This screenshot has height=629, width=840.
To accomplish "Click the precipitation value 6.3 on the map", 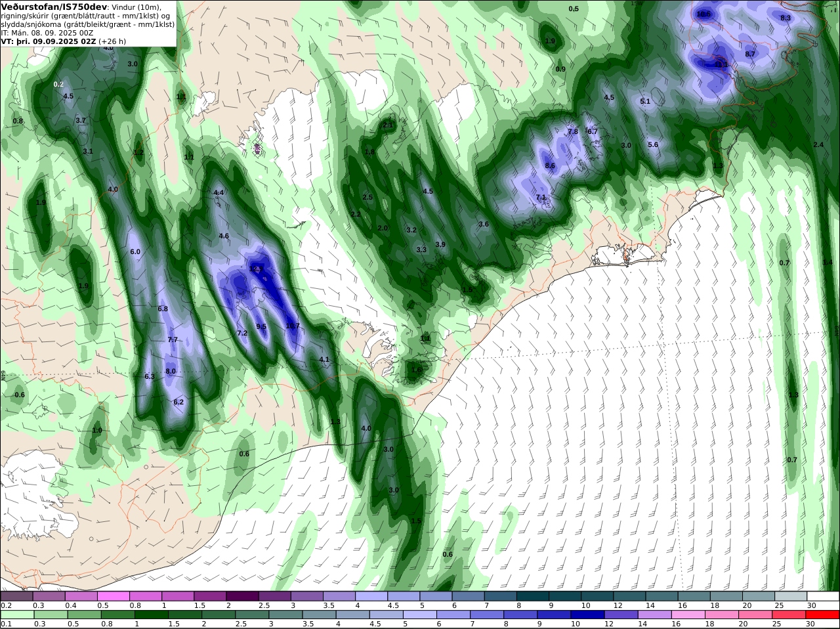I will point(150,376).
